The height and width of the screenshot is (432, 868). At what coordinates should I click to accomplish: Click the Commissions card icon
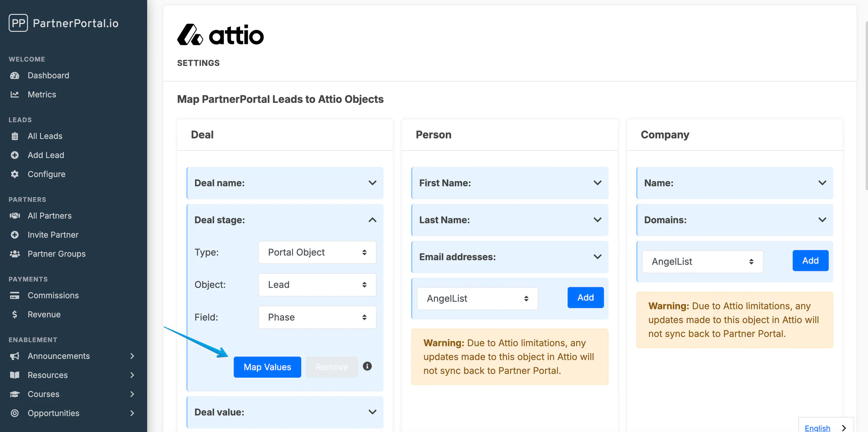[15, 296]
